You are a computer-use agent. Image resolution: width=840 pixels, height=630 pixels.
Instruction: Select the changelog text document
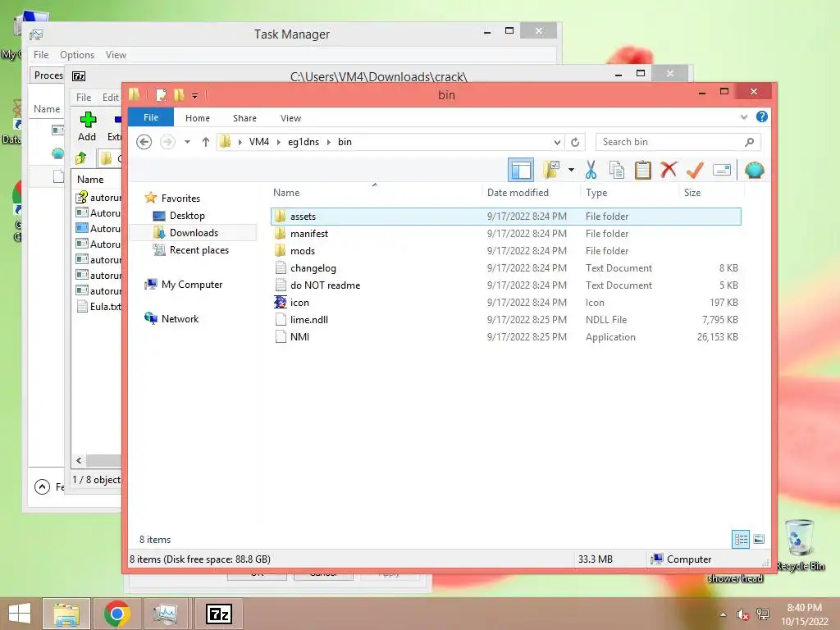click(506, 268)
